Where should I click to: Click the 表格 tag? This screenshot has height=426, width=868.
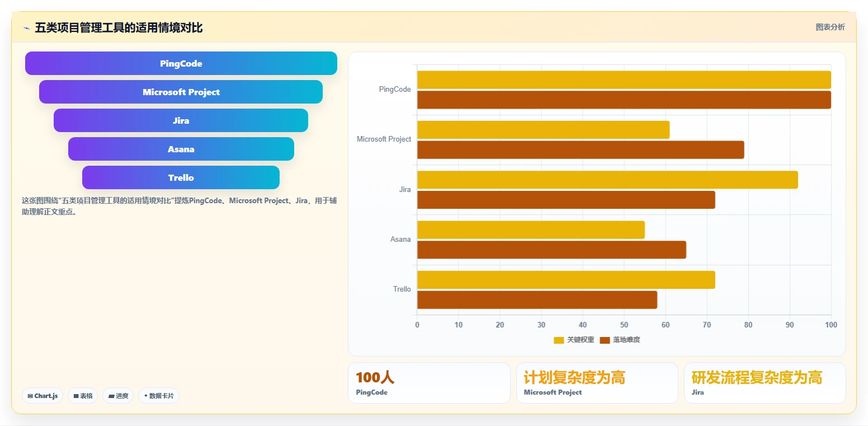point(83,396)
